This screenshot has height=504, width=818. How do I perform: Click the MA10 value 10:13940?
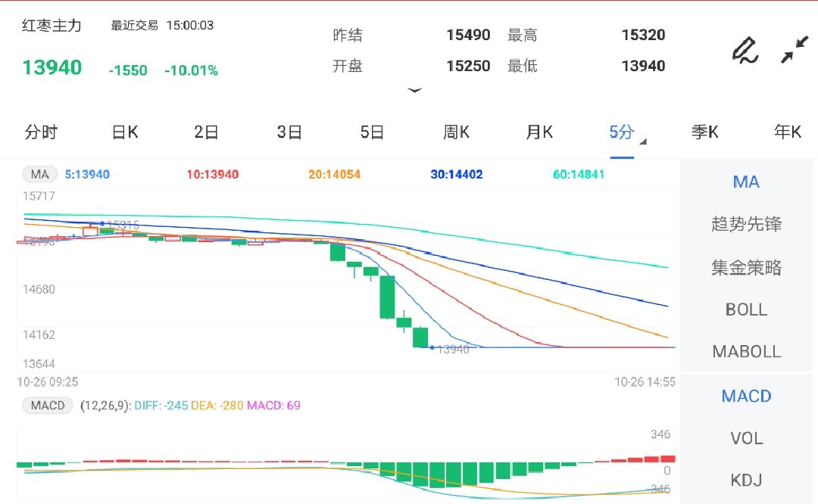click(212, 175)
